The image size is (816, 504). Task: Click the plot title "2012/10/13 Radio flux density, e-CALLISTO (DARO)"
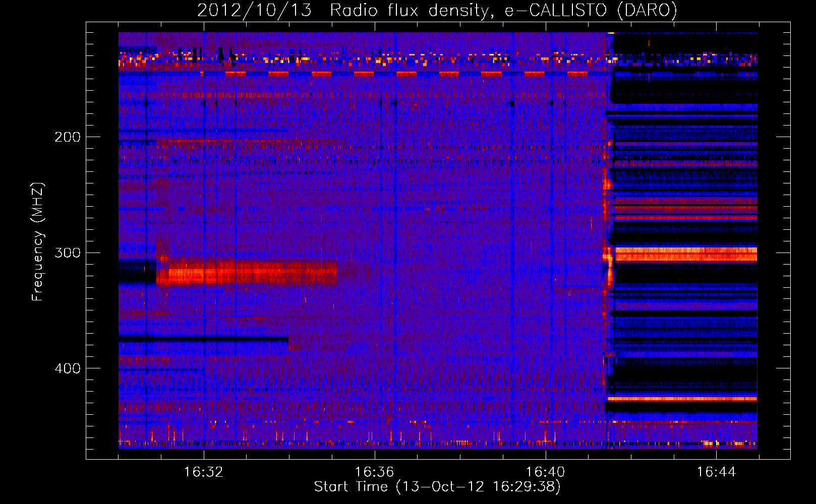tap(437, 10)
